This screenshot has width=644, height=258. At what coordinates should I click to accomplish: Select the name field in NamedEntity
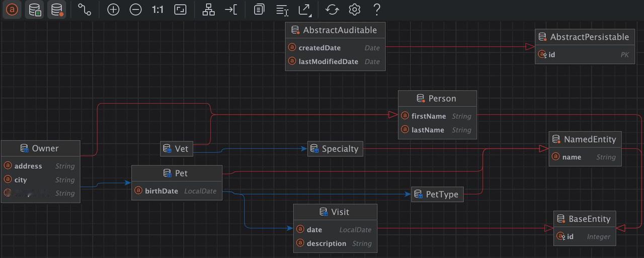(585, 157)
